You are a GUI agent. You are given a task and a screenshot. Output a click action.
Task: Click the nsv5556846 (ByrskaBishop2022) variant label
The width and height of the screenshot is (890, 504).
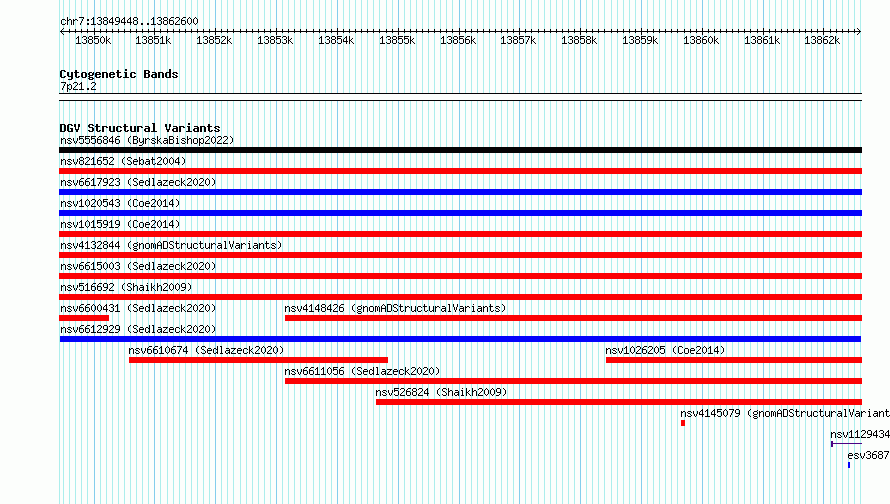[x=147, y=140]
